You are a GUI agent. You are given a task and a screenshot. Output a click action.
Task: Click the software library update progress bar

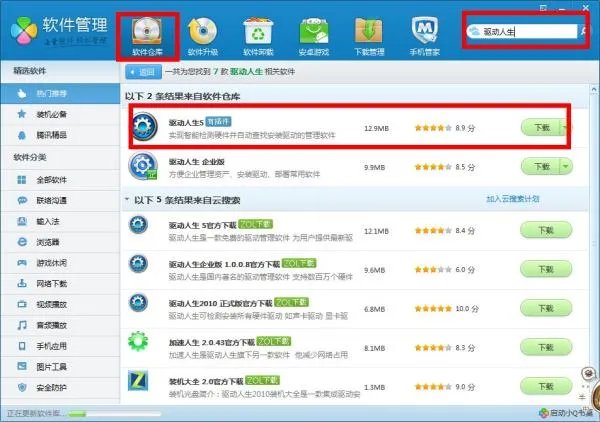[115, 414]
